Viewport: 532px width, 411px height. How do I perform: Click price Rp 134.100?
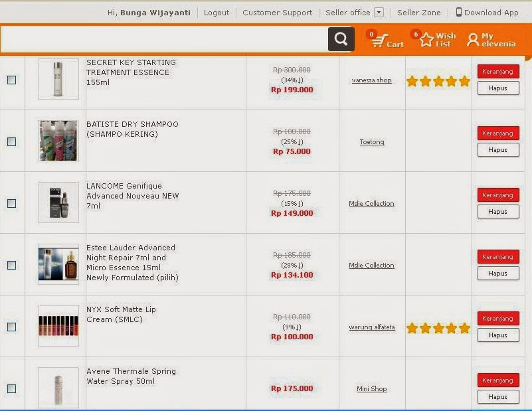point(292,275)
